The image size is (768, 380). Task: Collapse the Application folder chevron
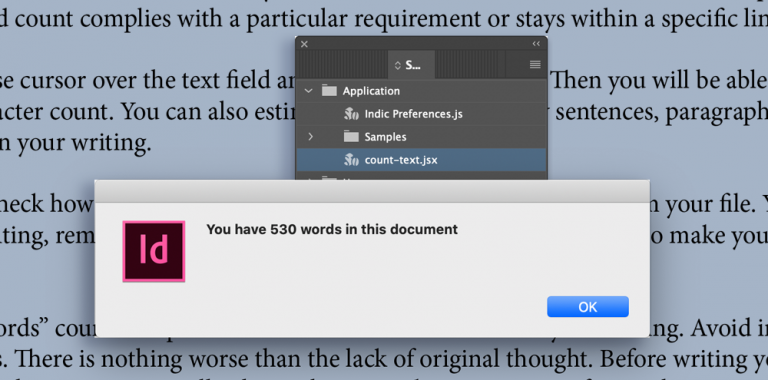(308, 91)
